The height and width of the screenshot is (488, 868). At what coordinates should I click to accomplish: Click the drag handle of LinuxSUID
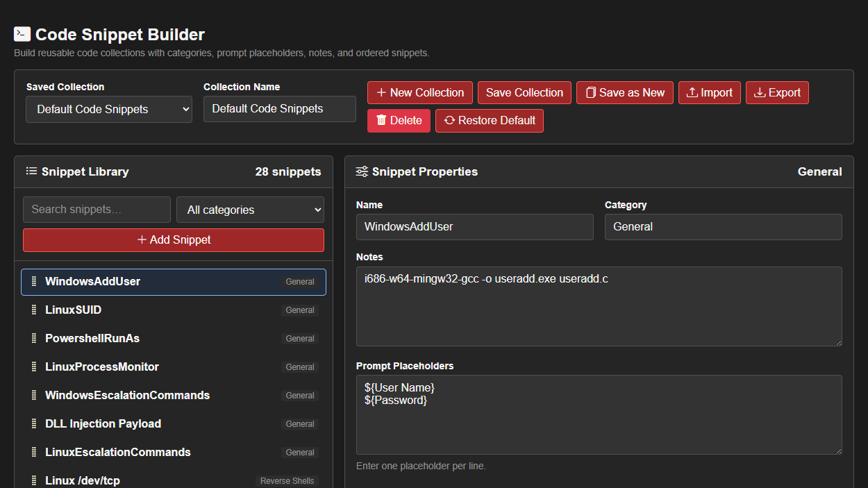(34, 310)
